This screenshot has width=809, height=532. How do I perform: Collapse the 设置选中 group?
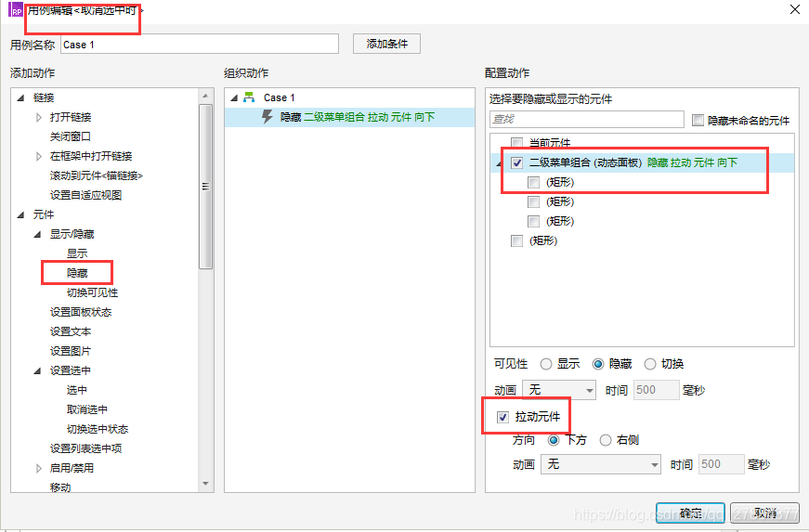click(x=37, y=370)
